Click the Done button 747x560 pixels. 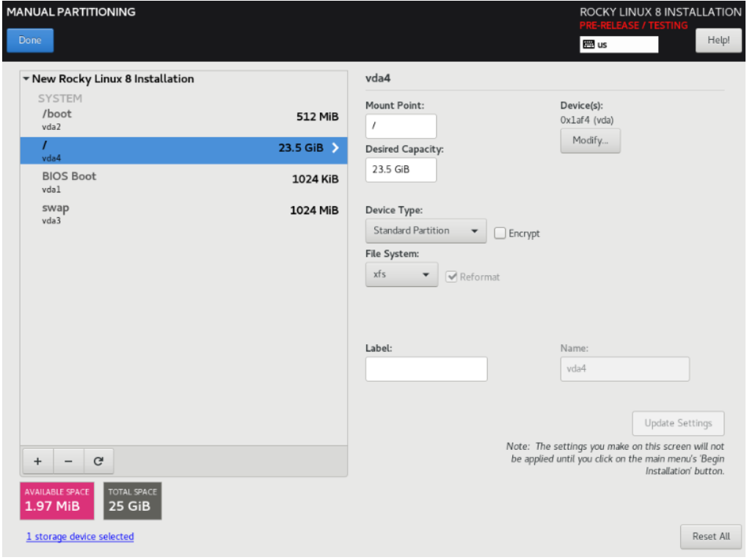[30, 40]
